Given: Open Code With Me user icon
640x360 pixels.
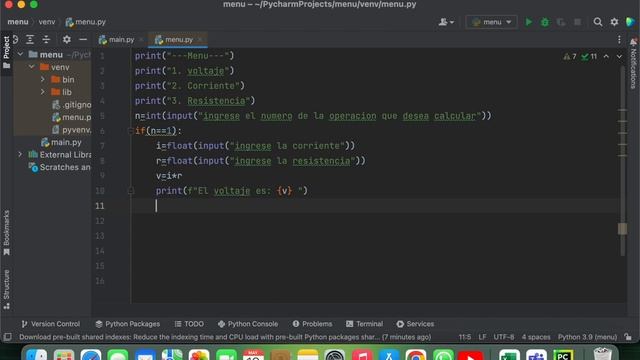Looking at the screenshot, I should (446, 22).
